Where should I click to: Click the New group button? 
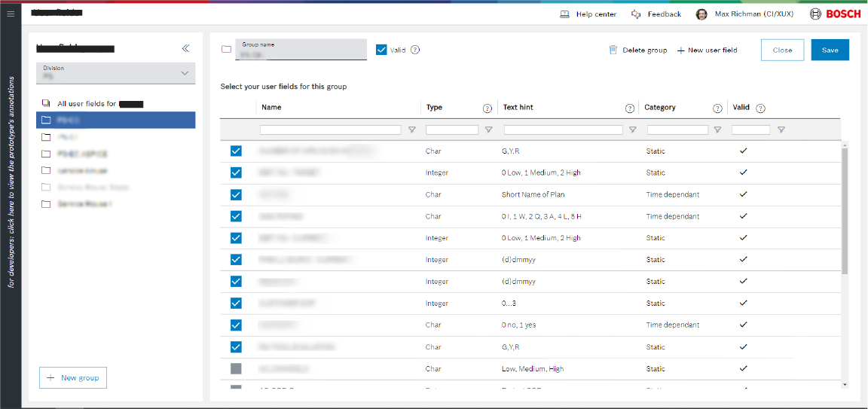73,378
